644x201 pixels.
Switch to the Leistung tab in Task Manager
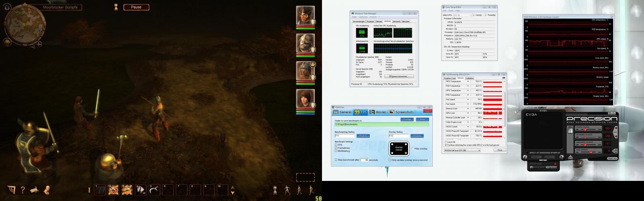click(x=387, y=21)
